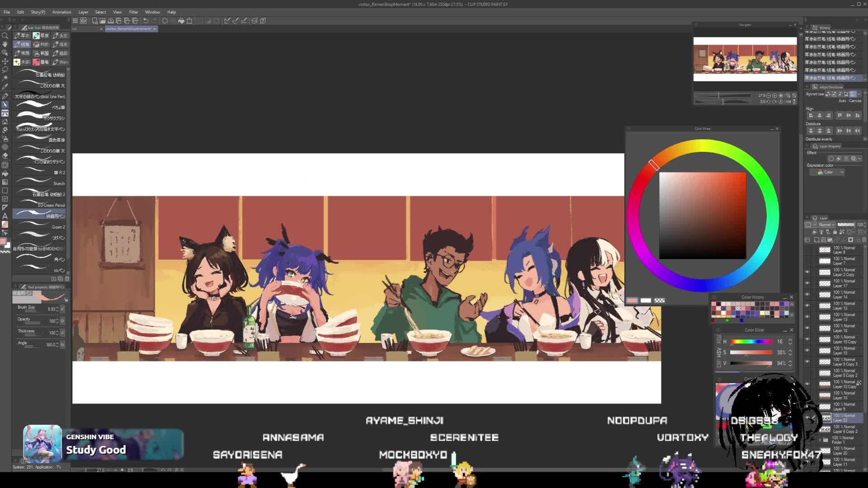
Task: Click the lock layer icon
Action: coord(836,232)
